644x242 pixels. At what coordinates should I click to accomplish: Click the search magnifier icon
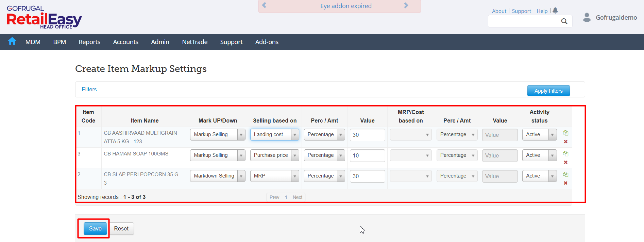[x=564, y=21]
